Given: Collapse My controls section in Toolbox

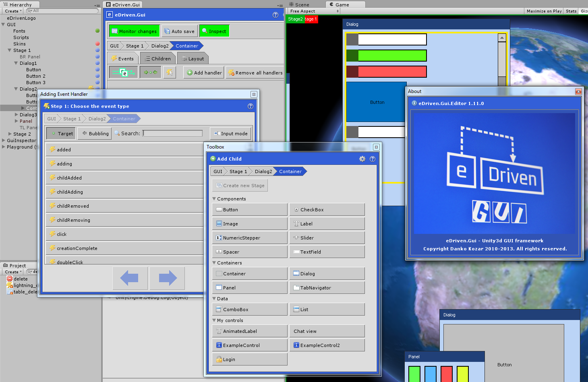Looking at the screenshot, I should click(x=214, y=320).
